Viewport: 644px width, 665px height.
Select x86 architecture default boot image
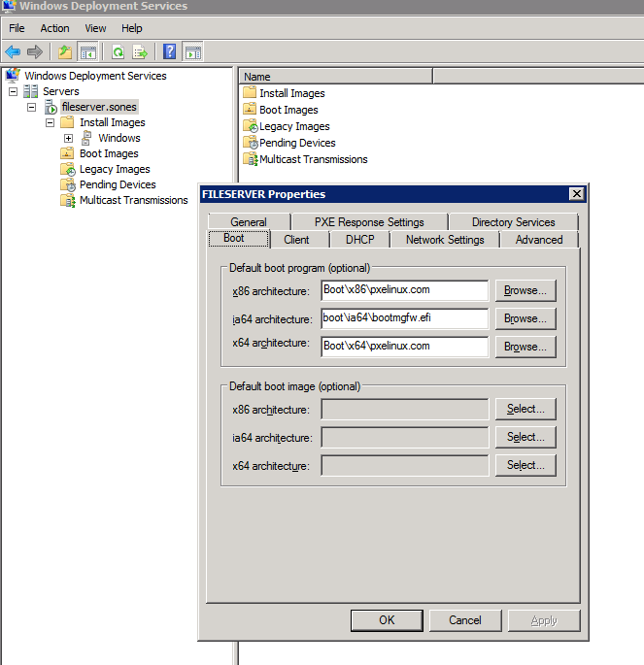(525, 409)
